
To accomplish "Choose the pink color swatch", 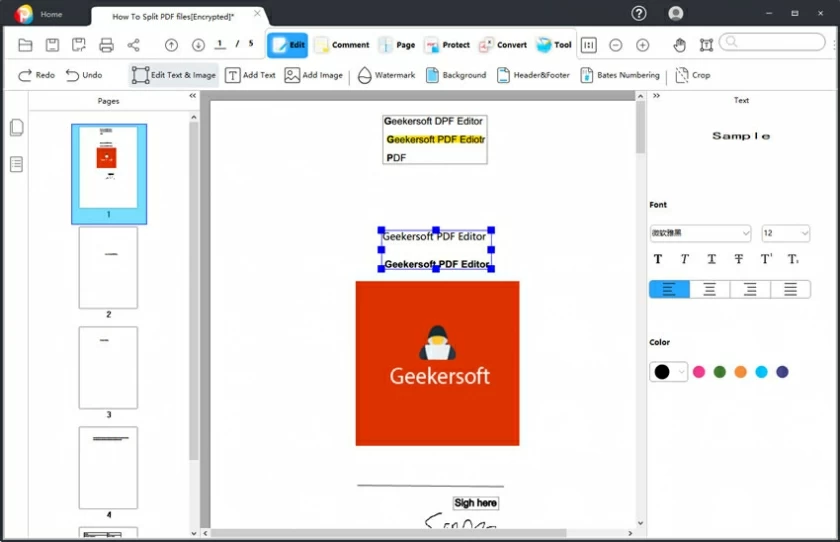I will pyautogui.click(x=699, y=372).
